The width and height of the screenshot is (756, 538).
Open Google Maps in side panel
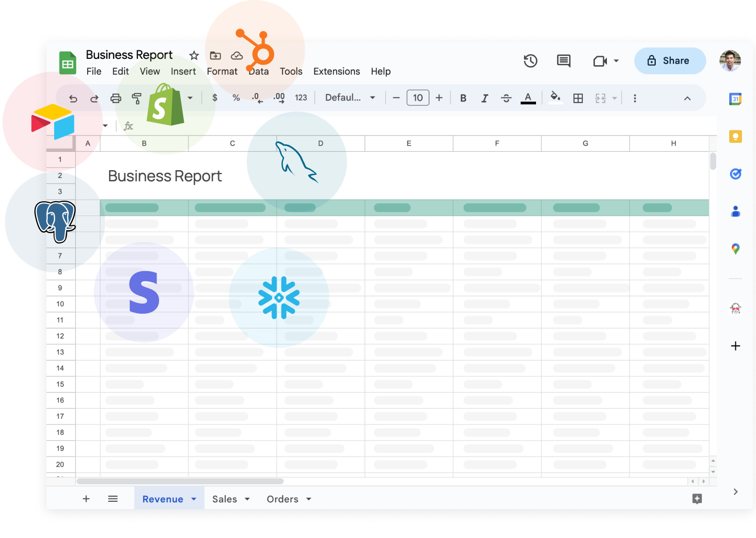(736, 249)
